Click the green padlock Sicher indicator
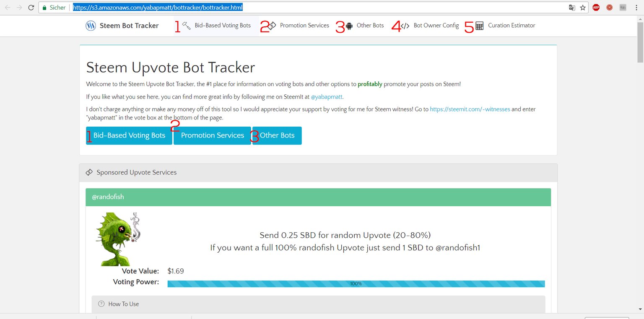This screenshot has height=319, width=644. click(54, 8)
